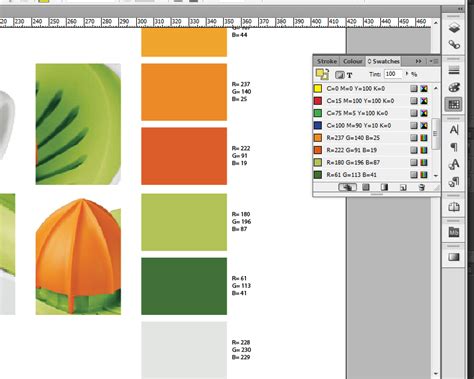
Task: Click the Tint percentage input field
Action: pos(394,74)
